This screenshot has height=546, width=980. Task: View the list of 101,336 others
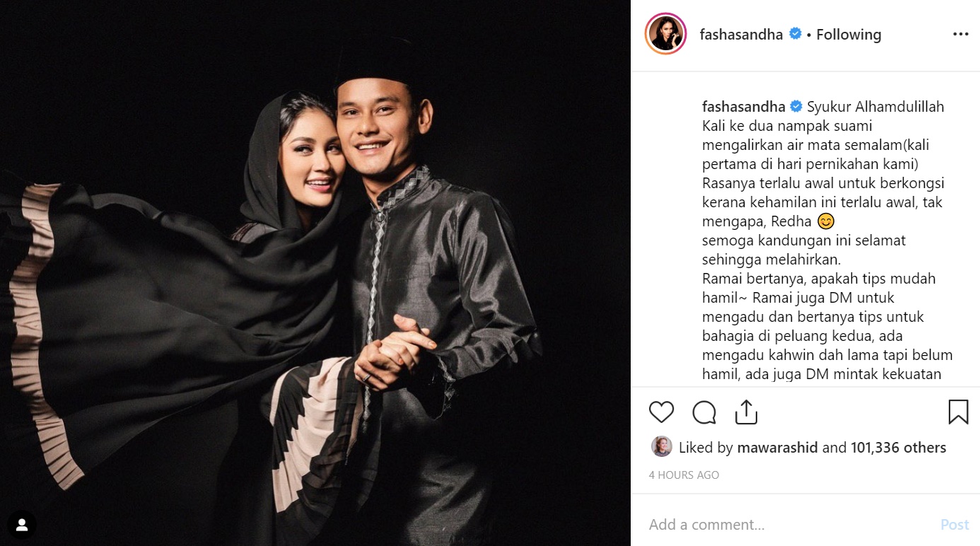[x=898, y=448]
